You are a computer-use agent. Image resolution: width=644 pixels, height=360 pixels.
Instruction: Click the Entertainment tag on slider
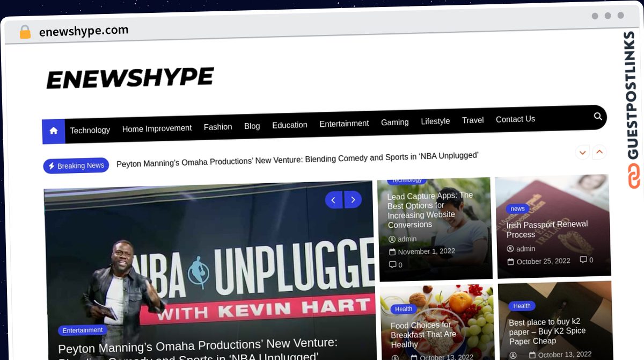[x=82, y=330]
